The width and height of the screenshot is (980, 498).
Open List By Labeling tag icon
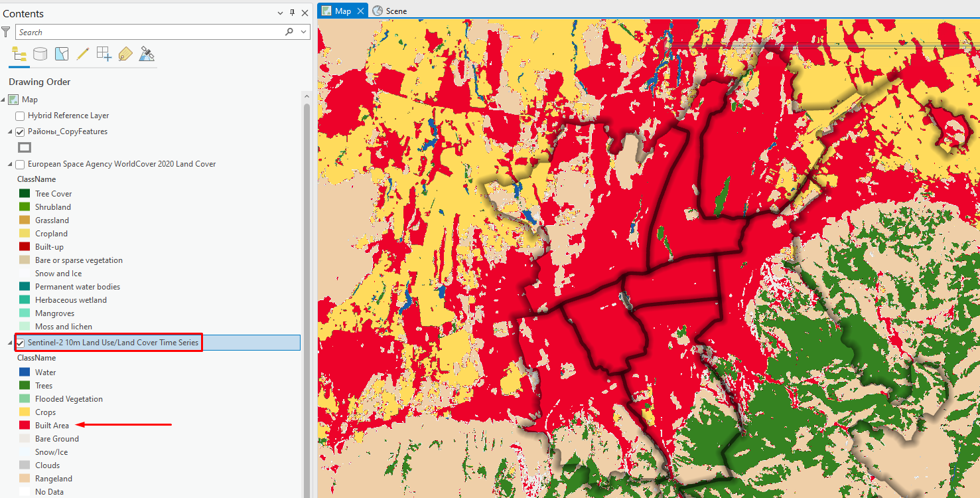click(x=125, y=54)
